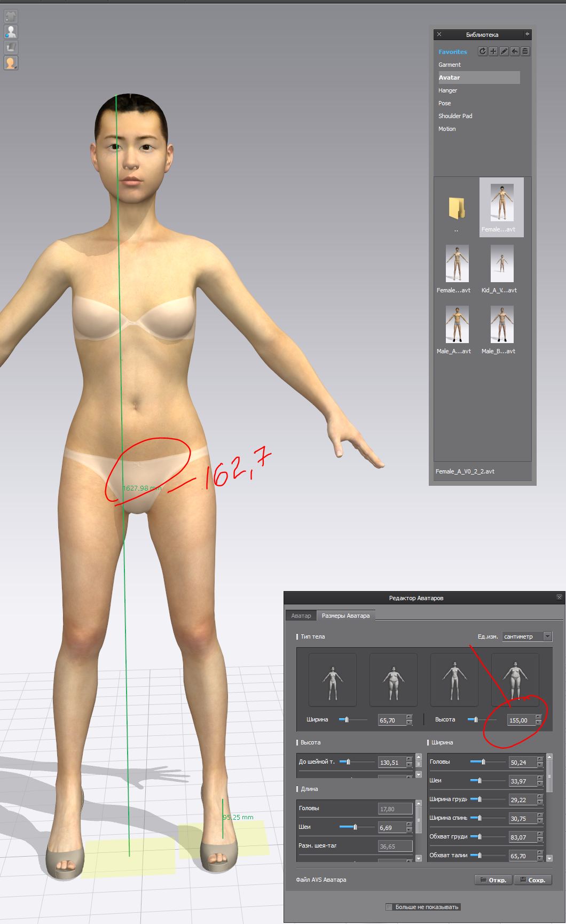Open the Motion library category
Image resolution: width=566 pixels, height=924 pixels.
tap(447, 129)
